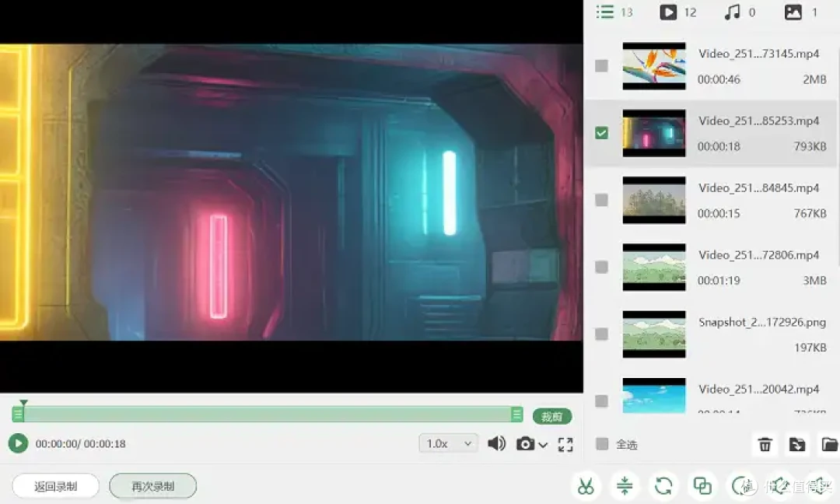Click the 793KB file size text
The width and height of the screenshot is (840, 504).
[x=810, y=146]
